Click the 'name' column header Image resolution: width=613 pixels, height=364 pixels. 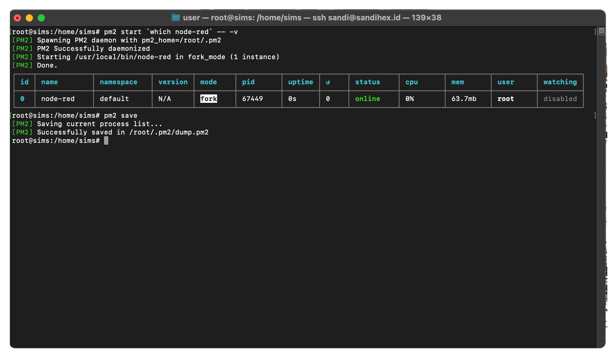point(49,82)
